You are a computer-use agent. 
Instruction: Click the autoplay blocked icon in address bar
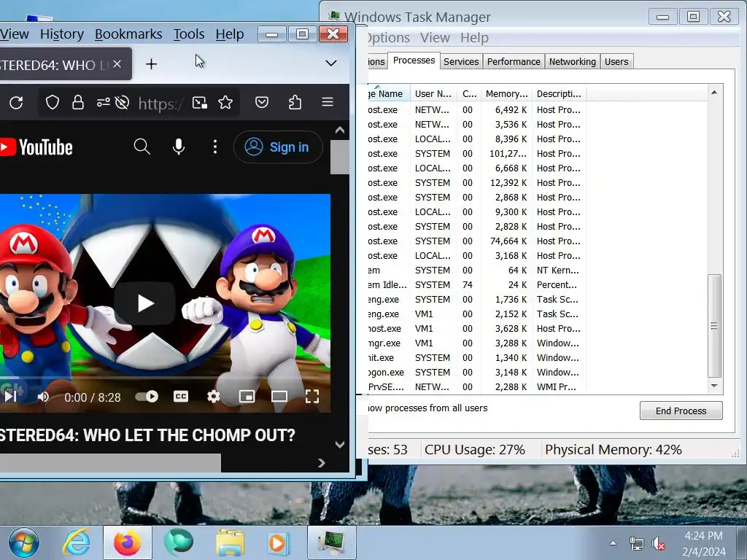click(122, 102)
